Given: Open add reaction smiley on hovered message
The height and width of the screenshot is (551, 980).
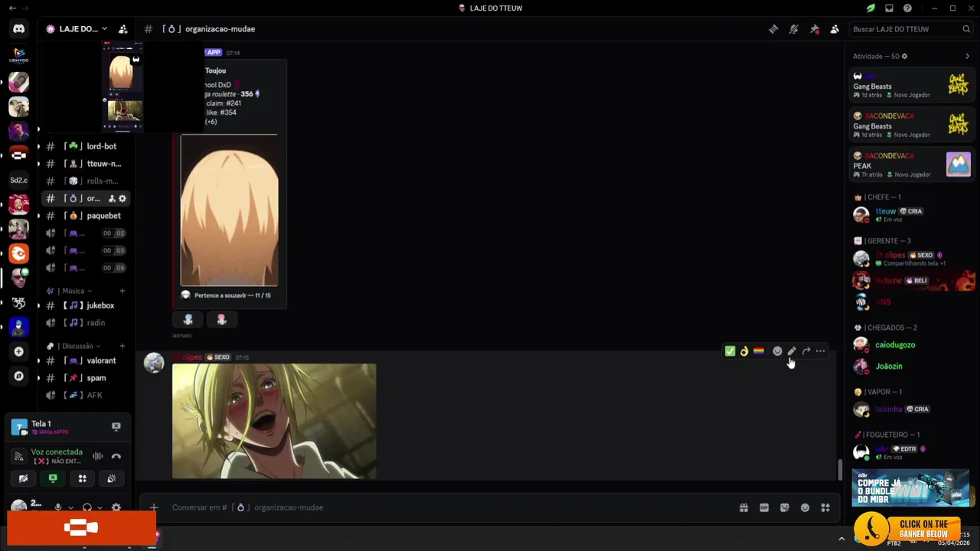Looking at the screenshot, I should [777, 351].
